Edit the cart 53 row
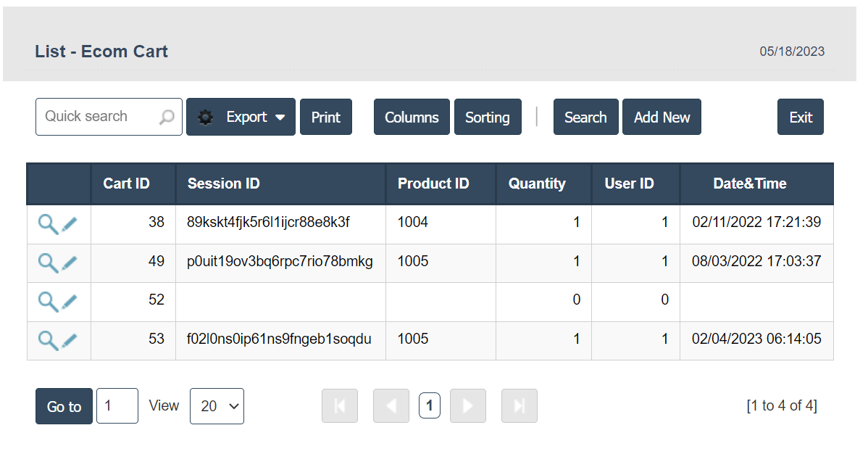The height and width of the screenshot is (470, 868). click(69, 339)
